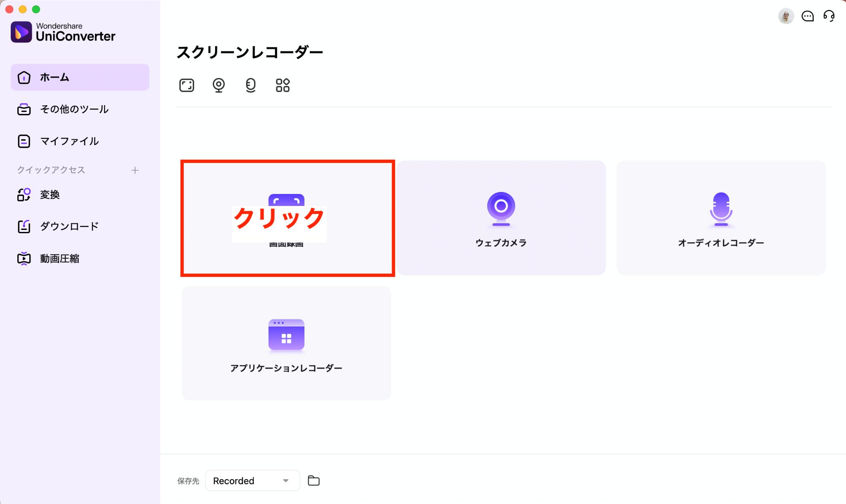Click the user profile avatar
This screenshot has height=504, width=846.
click(x=786, y=17)
